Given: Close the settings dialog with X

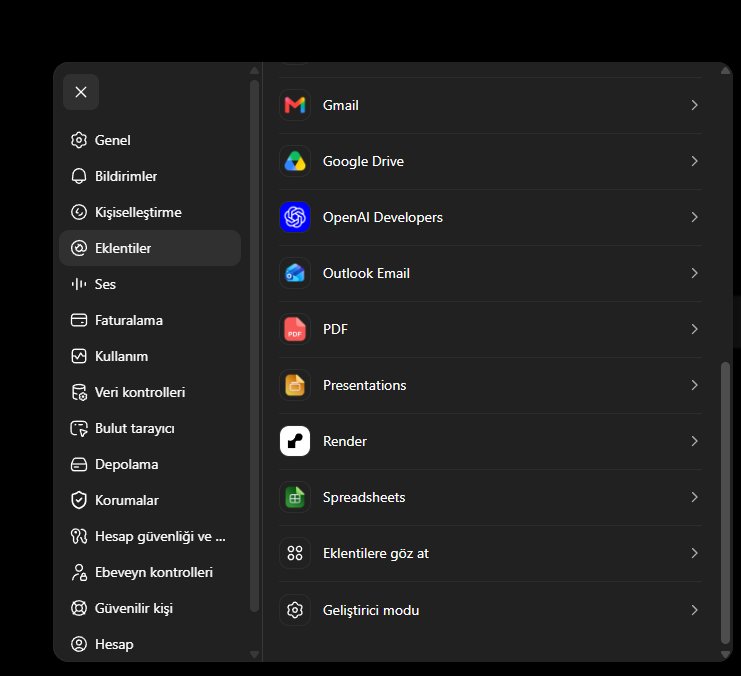Looking at the screenshot, I should 81,92.
